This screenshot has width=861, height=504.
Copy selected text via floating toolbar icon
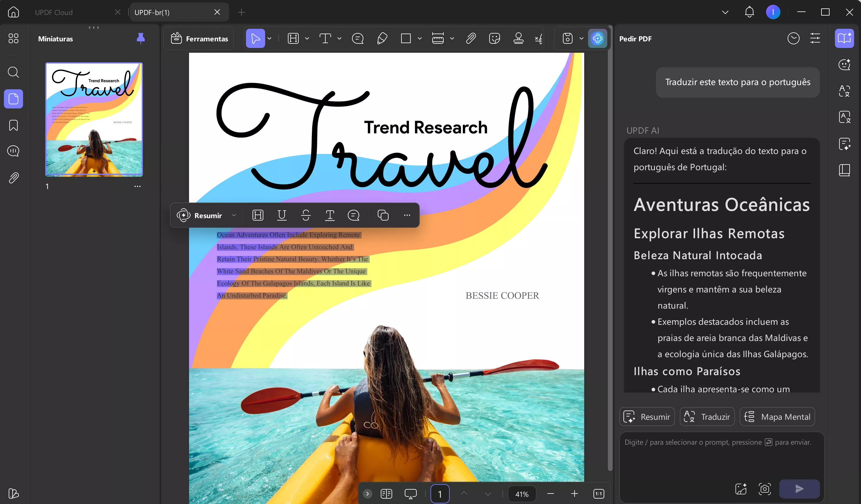383,215
